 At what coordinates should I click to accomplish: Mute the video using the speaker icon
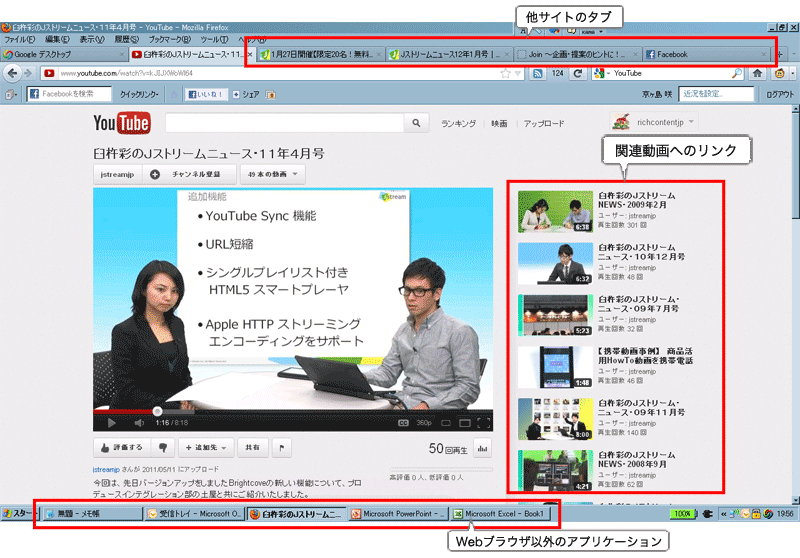point(138,423)
